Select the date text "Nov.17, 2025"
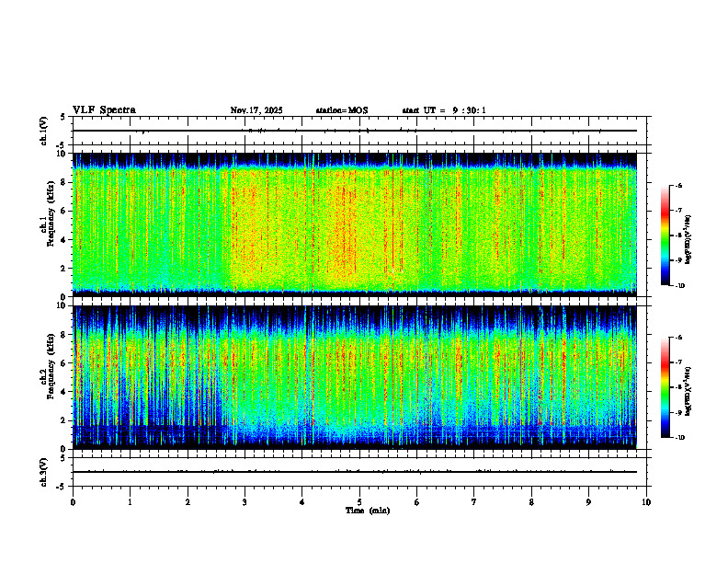The height and width of the screenshot is (563, 728). click(x=256, y=110)
